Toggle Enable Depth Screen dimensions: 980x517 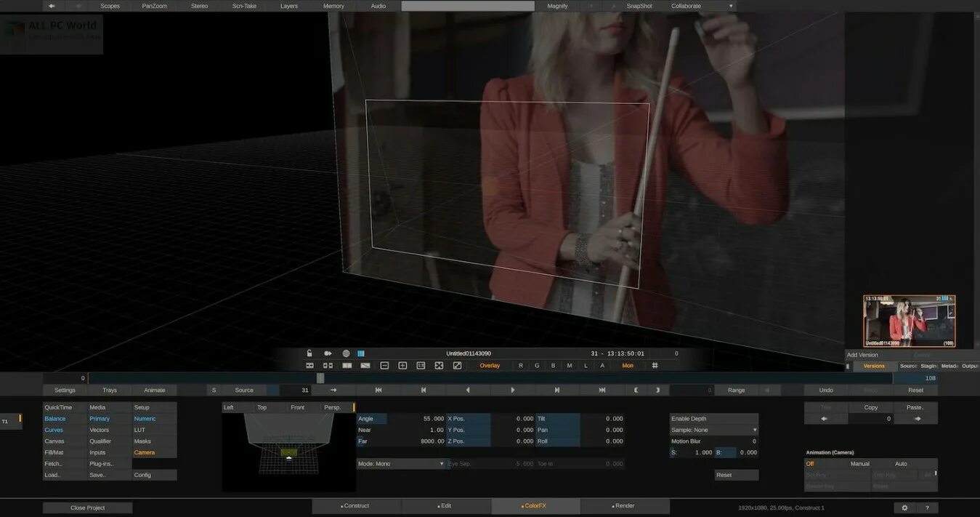click(x=714, y=419)
